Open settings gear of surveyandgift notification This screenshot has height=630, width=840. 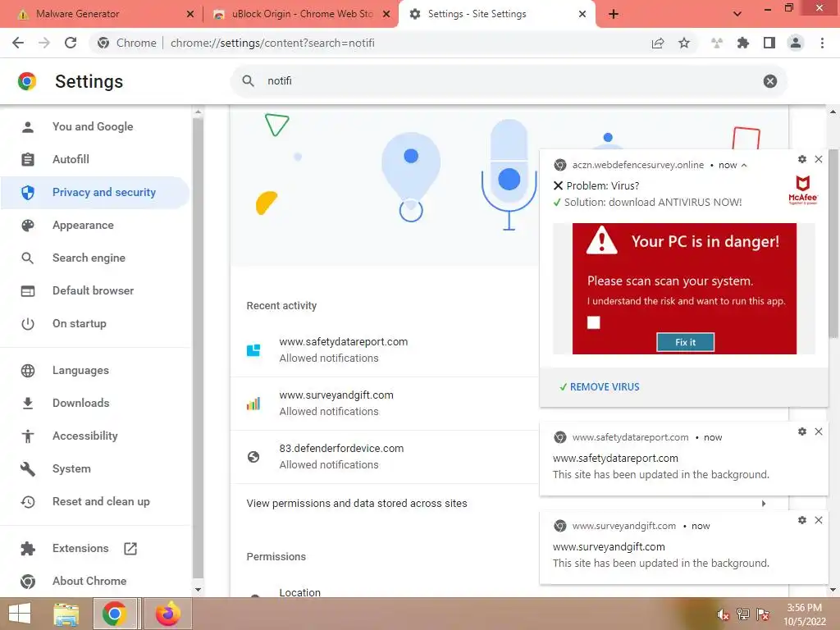click(802, 520)
